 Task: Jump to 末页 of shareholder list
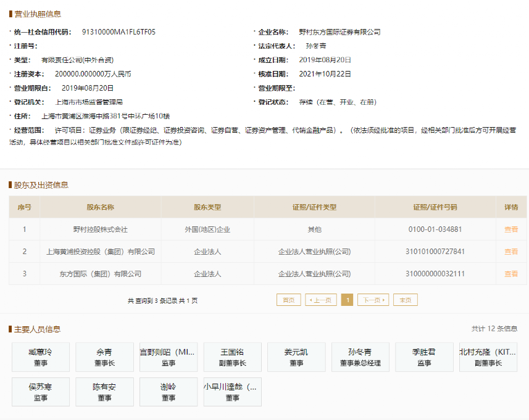pos(404,300)
